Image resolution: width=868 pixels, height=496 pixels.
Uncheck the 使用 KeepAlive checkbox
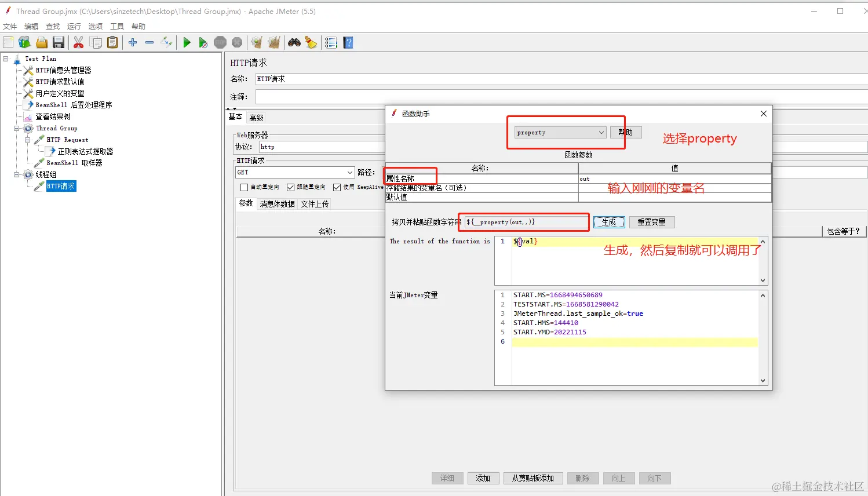click(x=337, y=187)
